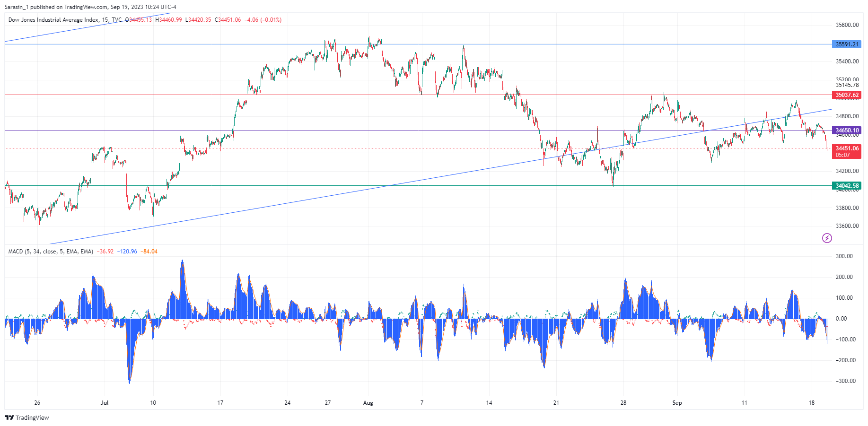This screenshot has width=868, height=426.
Task: Click the 300.00 MACD axis tick
Action: pyautogui.click(x=844, y=256)
